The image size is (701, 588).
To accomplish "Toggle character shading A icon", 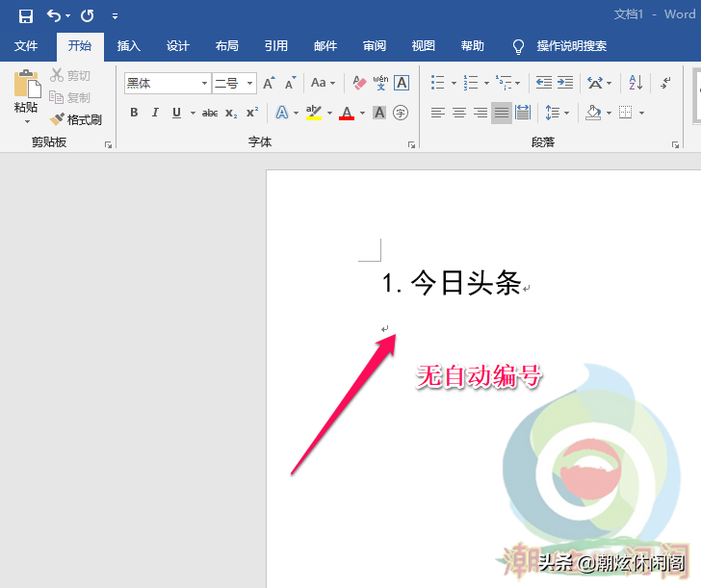I will click(x=379, y=113).
